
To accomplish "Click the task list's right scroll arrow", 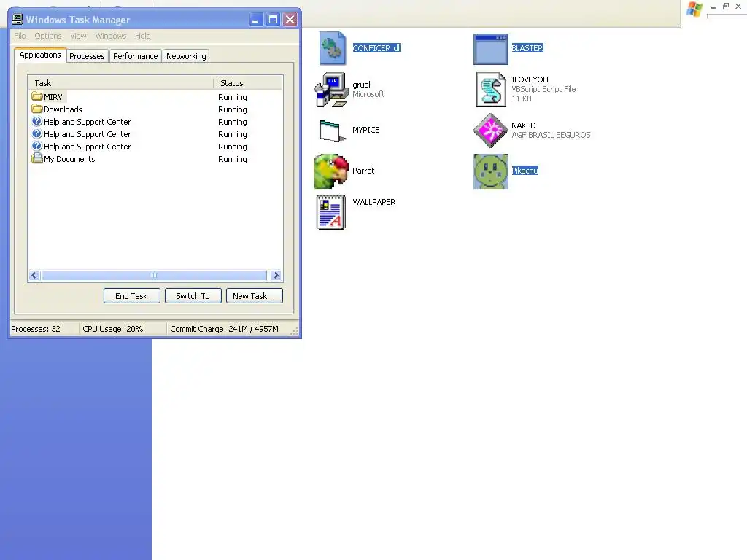I will coord(276,275).
